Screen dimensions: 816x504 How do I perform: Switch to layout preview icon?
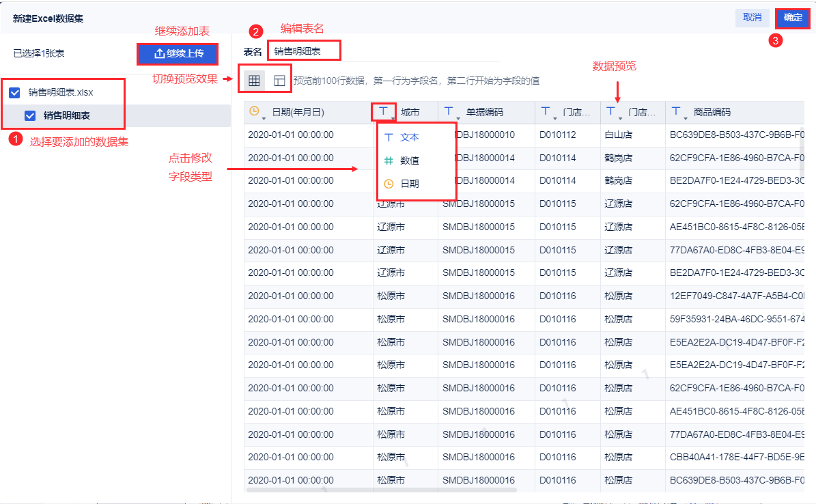[x=279, y=81]
